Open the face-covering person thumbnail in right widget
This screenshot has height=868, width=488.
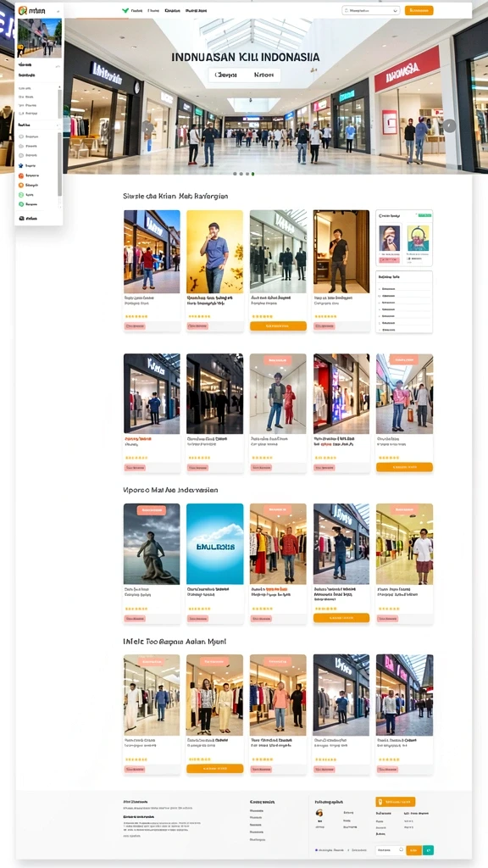click(390, 238)
